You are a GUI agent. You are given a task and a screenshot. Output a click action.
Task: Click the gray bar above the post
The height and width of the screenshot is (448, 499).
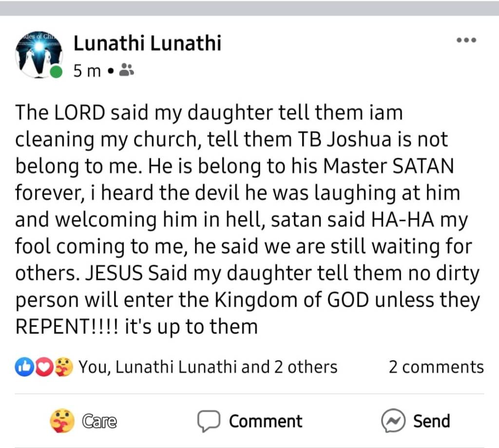[x=249, y=8]
